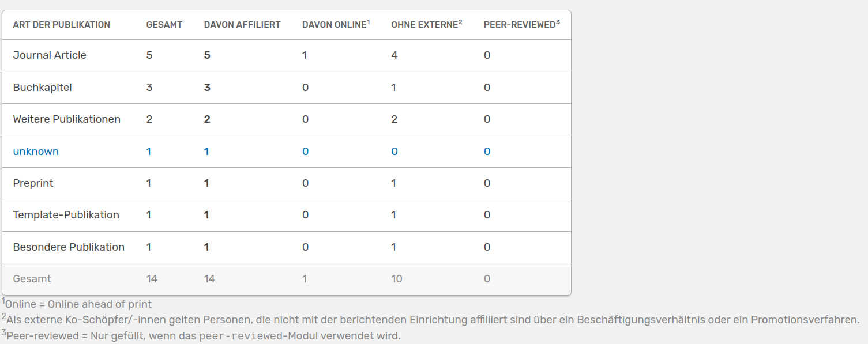Screen dimensions: 868x344
Task: Open the blue "unknown" publication type link
Action: 36,152
